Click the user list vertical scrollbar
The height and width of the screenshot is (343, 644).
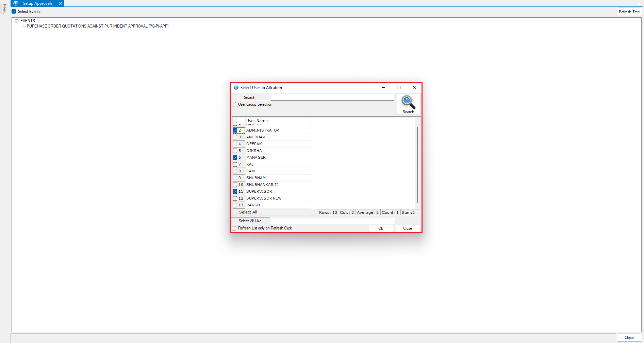(x=417, y=165)
